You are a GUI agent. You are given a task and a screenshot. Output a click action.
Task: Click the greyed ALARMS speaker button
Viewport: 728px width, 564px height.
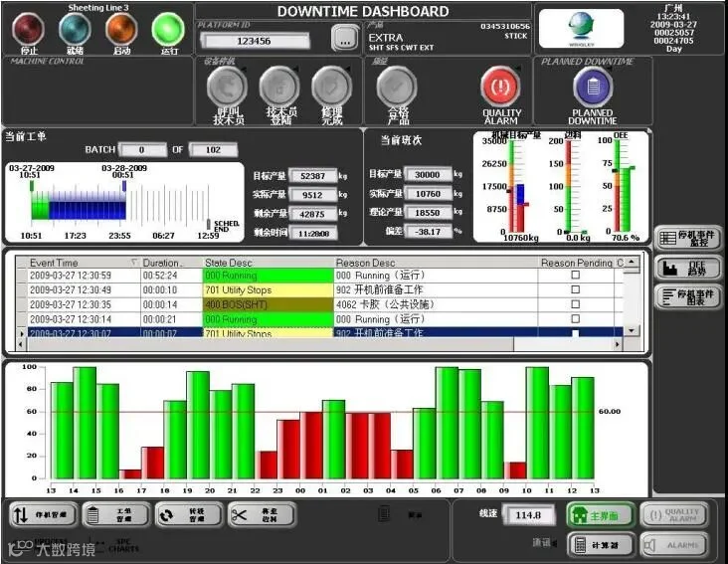tap(674, 544)
